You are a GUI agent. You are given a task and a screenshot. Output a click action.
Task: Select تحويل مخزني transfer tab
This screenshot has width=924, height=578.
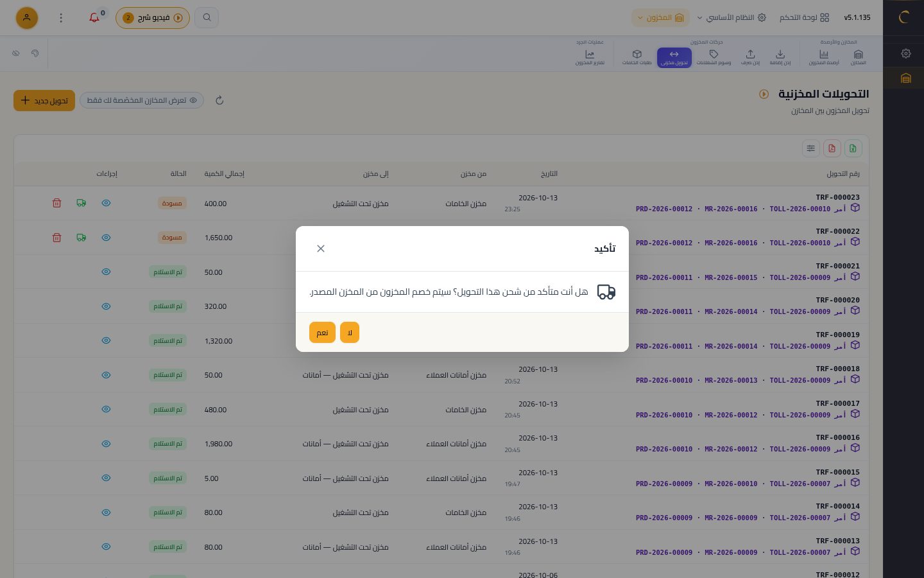click(x=674, y=57)
